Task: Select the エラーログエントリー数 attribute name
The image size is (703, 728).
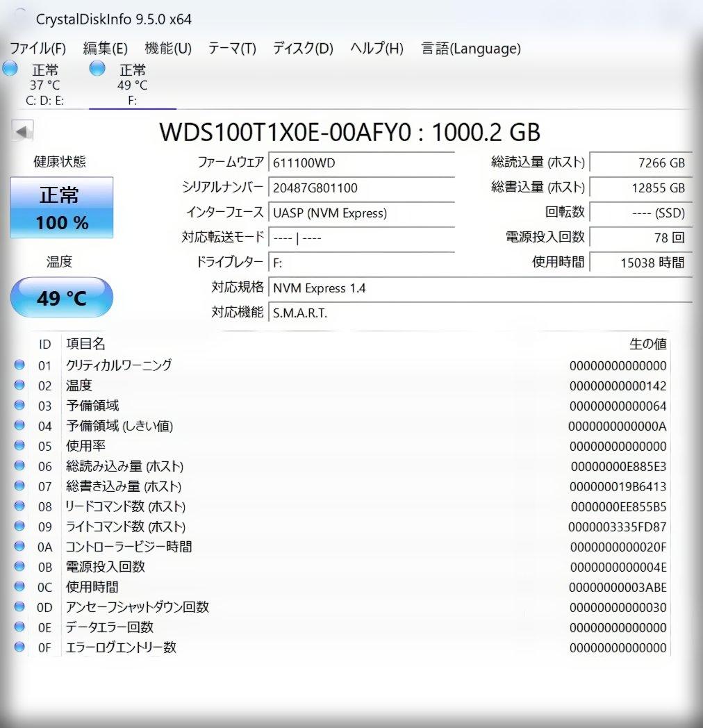Action: (x=121, y=647)
